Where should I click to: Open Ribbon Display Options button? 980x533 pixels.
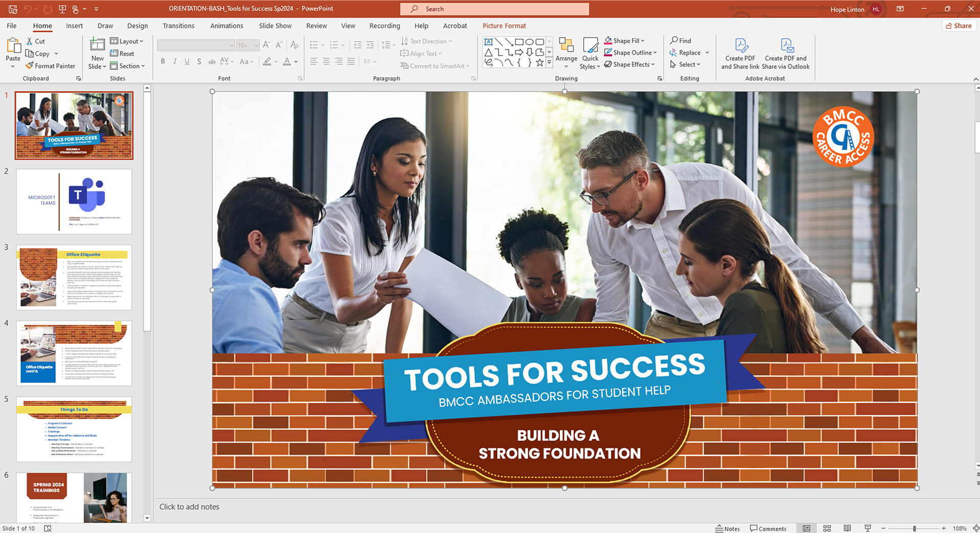900,9
